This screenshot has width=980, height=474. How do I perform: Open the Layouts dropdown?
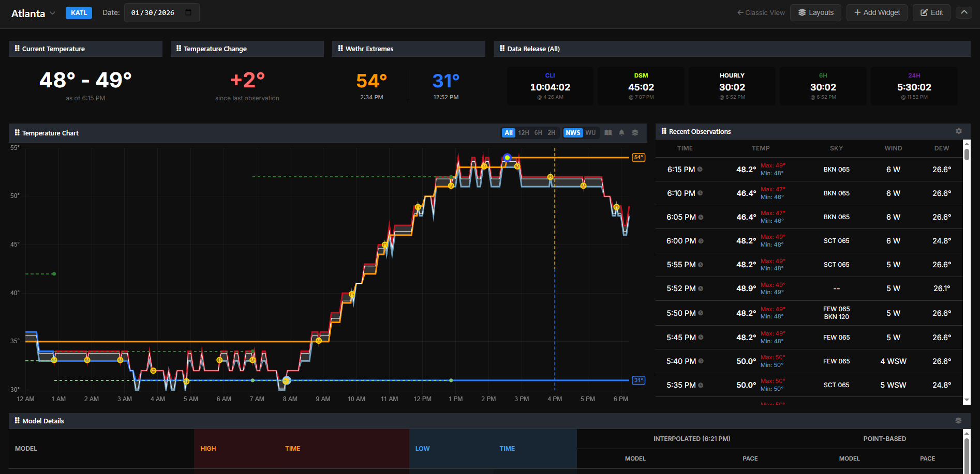815,12
